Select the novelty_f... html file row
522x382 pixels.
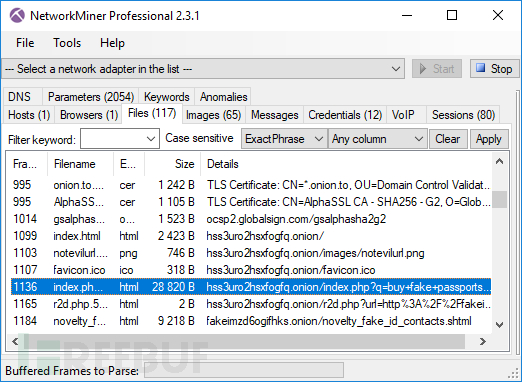251,321
